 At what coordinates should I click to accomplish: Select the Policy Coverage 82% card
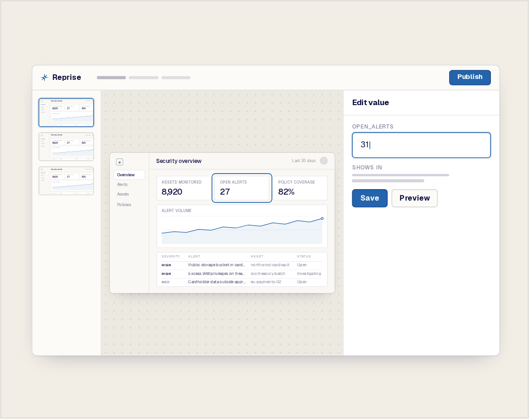300,188
